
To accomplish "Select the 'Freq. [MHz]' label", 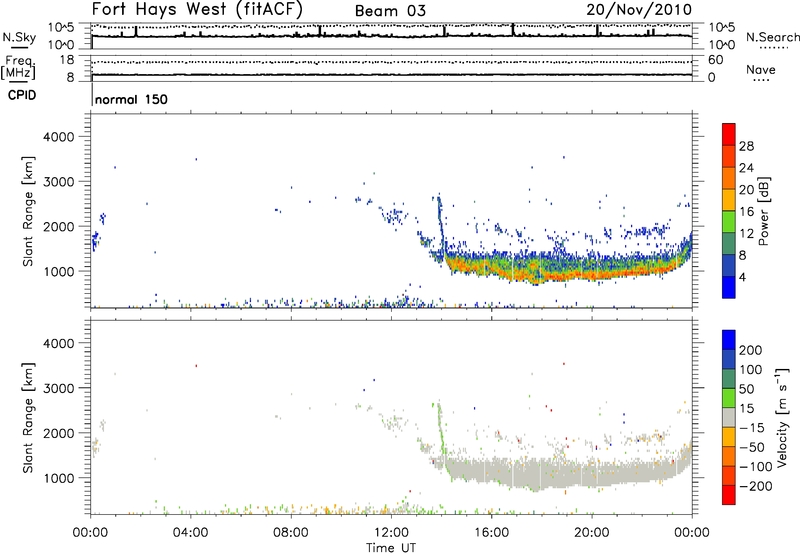I will [x=18, y=67].
